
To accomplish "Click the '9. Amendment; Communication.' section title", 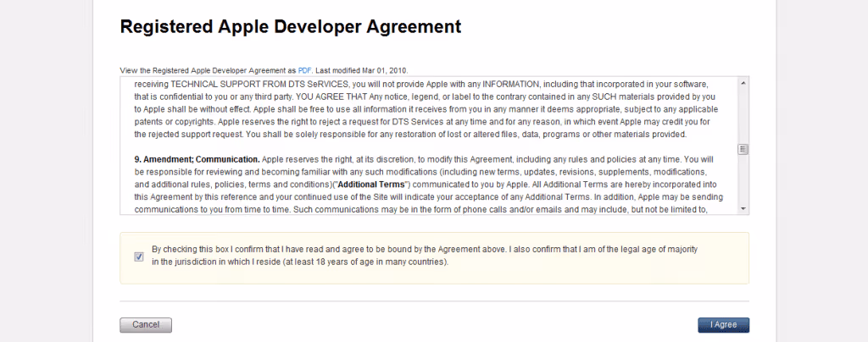I will pyautogui.click(x=197, y=159).
